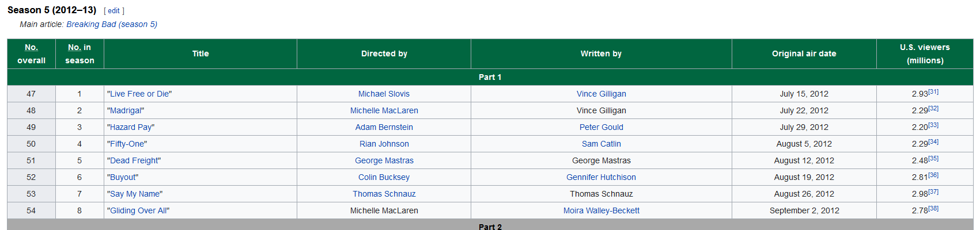Open citation [33] next to 2.20 viewers
The width and height of the screenshot is (980, 230).
click(x=933, y=125)
